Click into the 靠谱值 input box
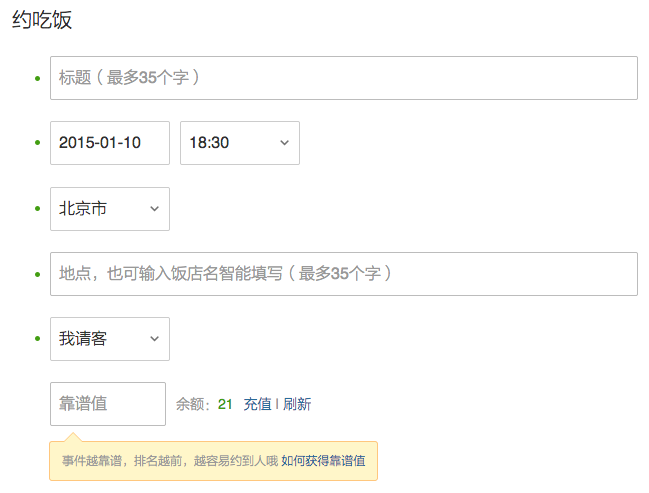This screenshot has width=649, height=493. (x=107, y=404)
